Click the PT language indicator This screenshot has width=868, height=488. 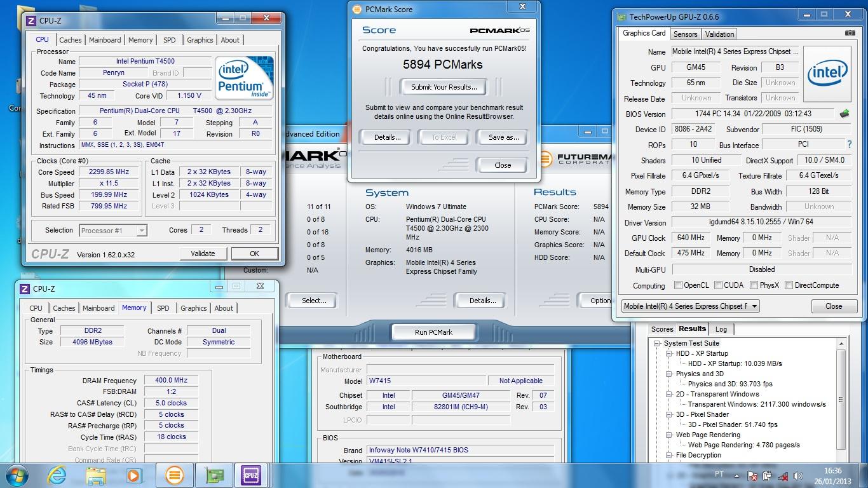pos(719,474)
